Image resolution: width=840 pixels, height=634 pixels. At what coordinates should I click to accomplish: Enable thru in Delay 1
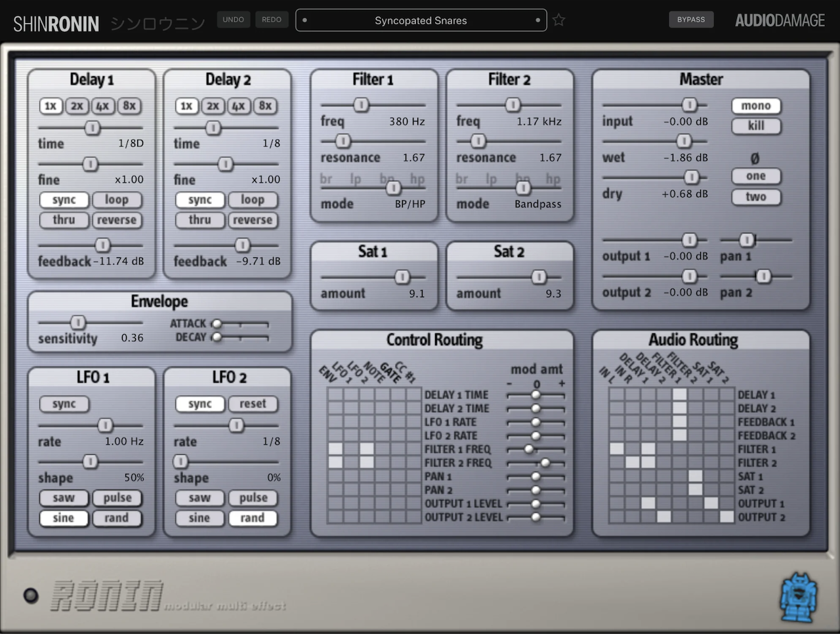pyautogui.click(x=64, y=220)
